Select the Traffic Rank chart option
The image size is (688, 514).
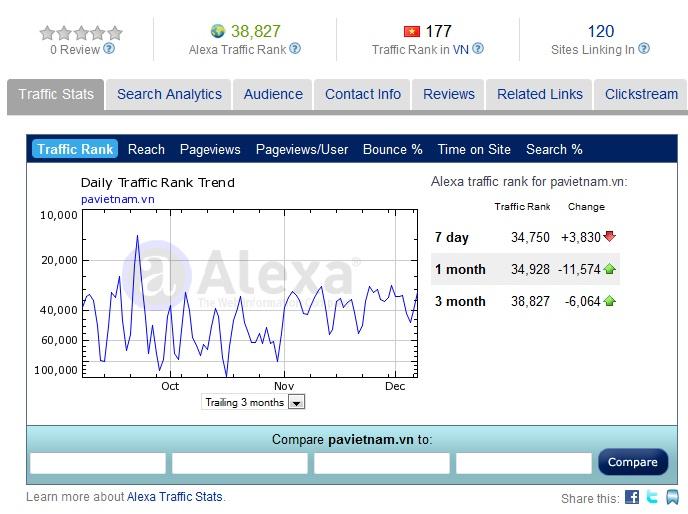[75, 149]
